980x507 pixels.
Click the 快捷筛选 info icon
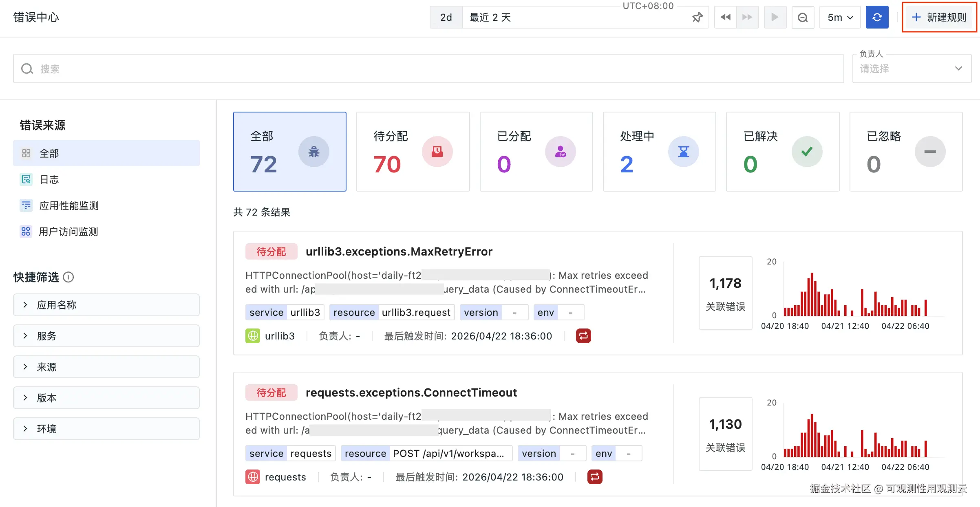tap(68, 277)
